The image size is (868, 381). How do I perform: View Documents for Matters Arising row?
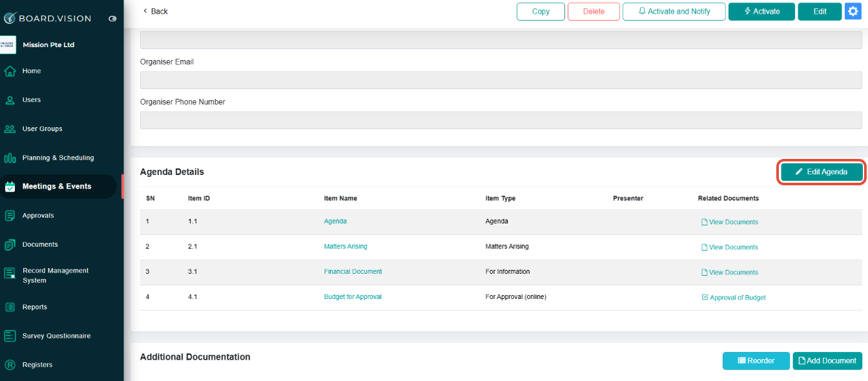pyautogui.click(x=730, y=247)
